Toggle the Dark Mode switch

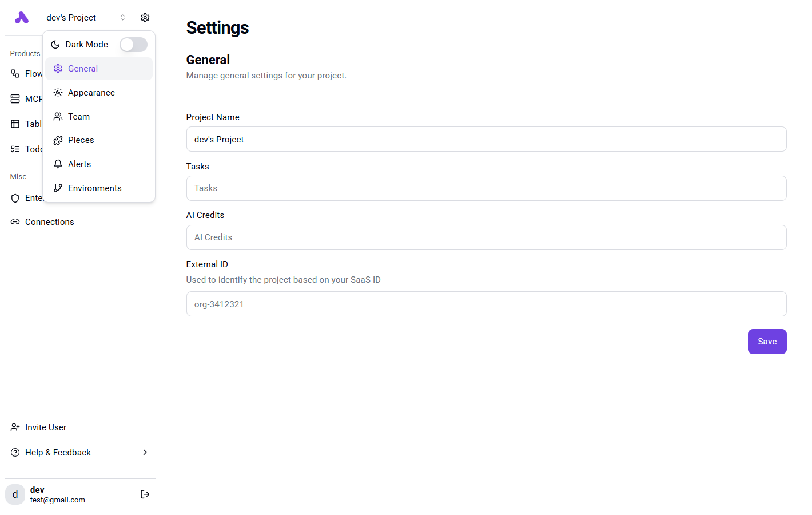pyautogui.click(x=133, y=45)
